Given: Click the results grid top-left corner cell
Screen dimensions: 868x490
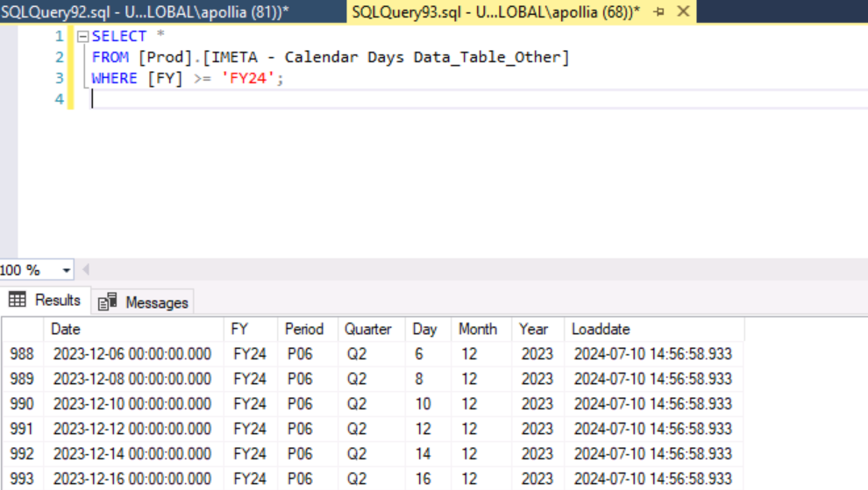Looking at the screenshot, I should click(23, 330).
